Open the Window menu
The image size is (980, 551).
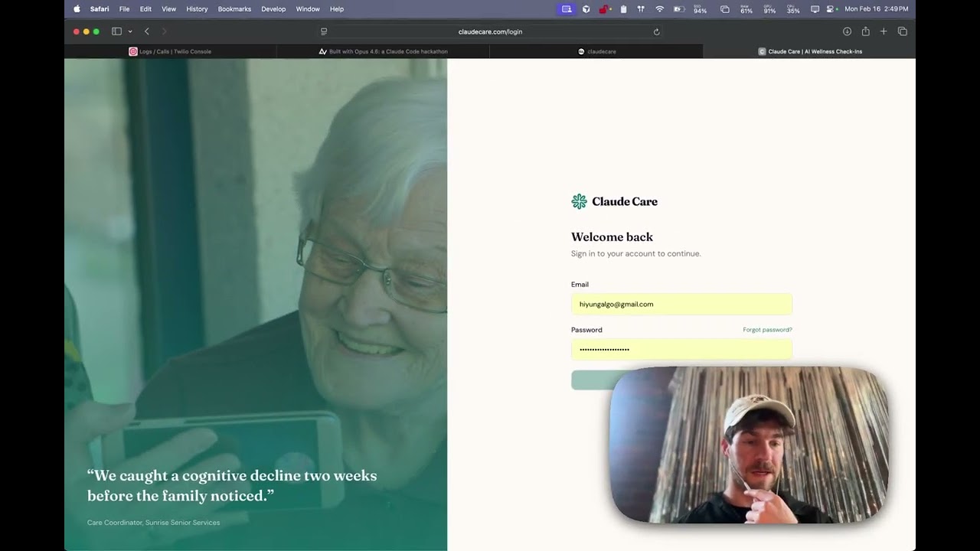[x=308, y=9]
